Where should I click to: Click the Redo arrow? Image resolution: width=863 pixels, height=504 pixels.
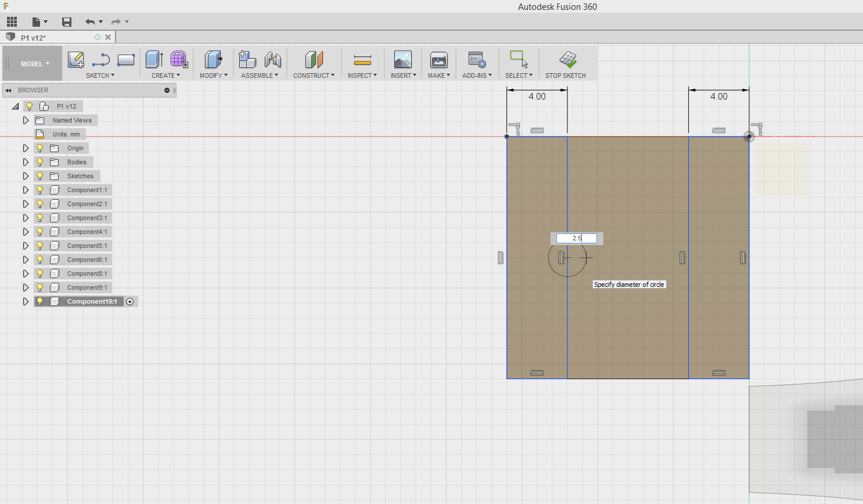click(x=116, y=22)
